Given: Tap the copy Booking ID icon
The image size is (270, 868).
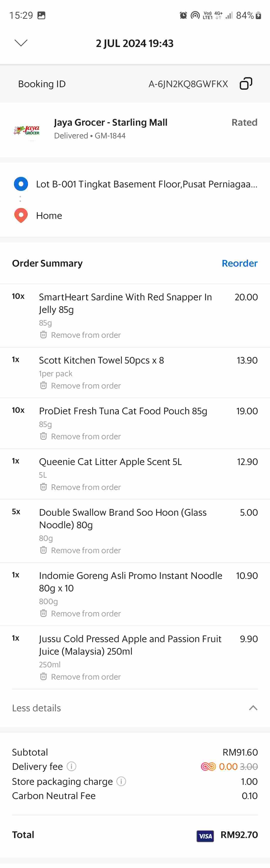Looking at the screenshot, I should point(246,83).
